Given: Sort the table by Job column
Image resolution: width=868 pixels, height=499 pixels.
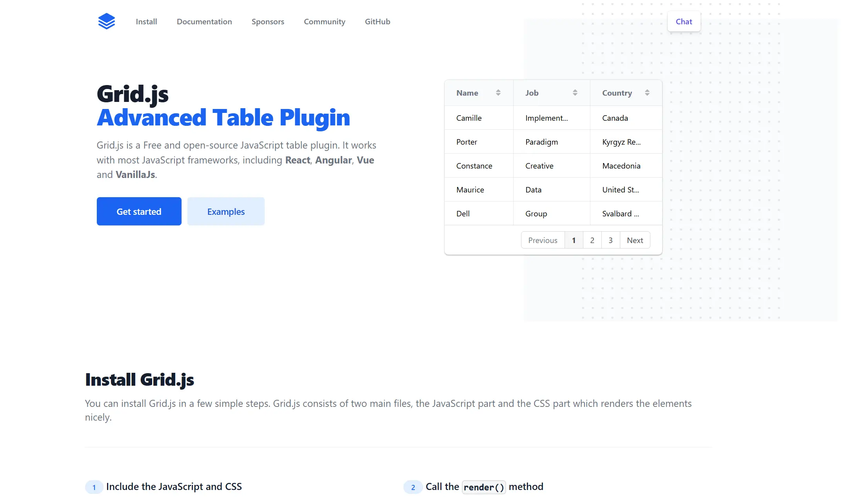Looking at the screenshot, I should pos(575,93).
